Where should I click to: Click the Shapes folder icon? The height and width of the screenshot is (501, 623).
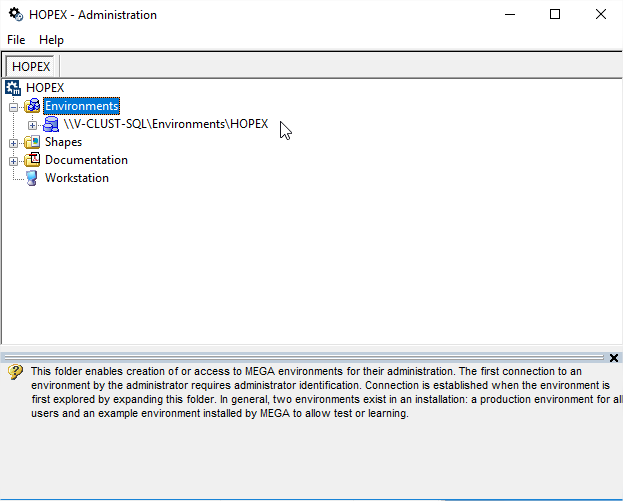click(x=32, y=142)
